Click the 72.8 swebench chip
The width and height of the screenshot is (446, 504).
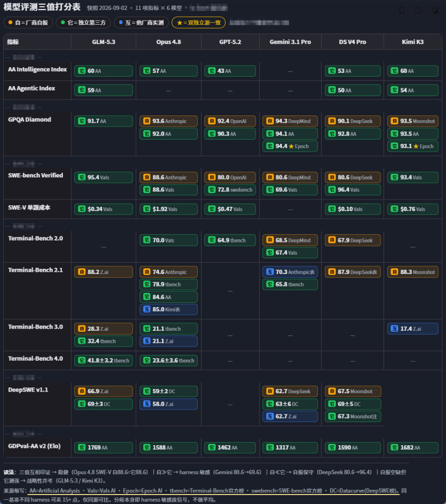(x=230, y=190)
